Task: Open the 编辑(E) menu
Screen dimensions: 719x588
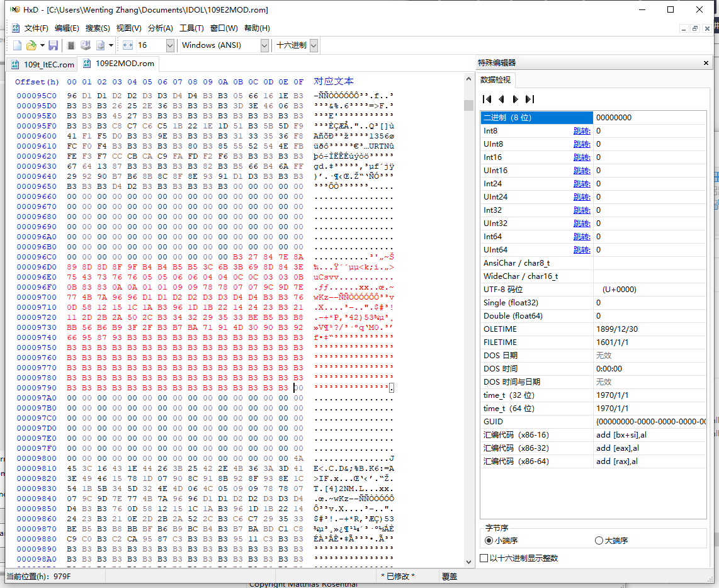Action: point(67,28)
